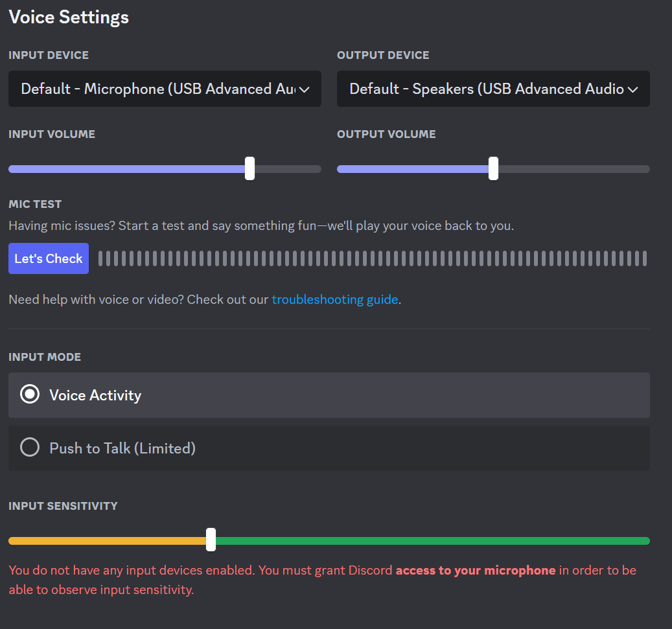Screen dimensions: 672x629
Task: Click the Input Mode section label
Action: 45,357
